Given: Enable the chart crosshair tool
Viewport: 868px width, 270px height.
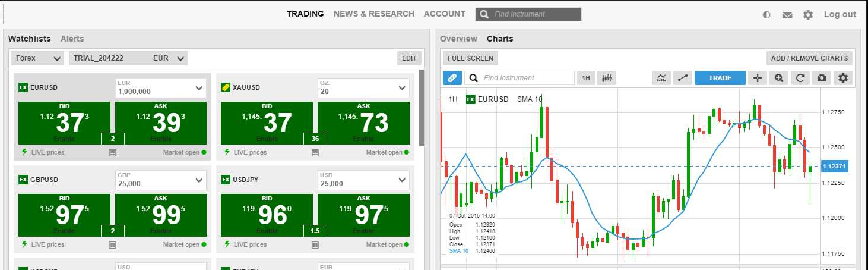Looking at the screenshot, I should point(757,78).
